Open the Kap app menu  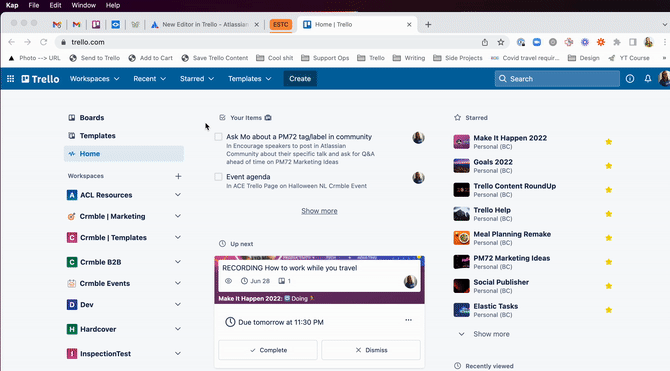pos(12,5)
